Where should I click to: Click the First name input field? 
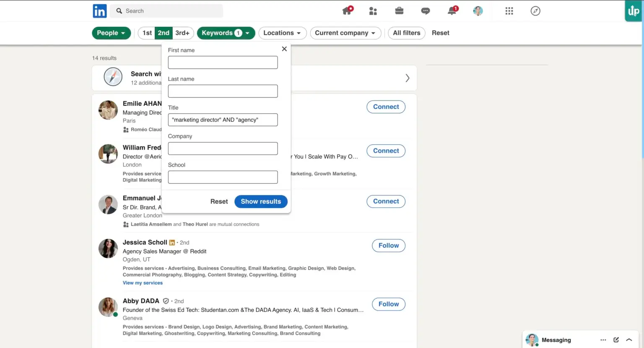coord(223,62)
